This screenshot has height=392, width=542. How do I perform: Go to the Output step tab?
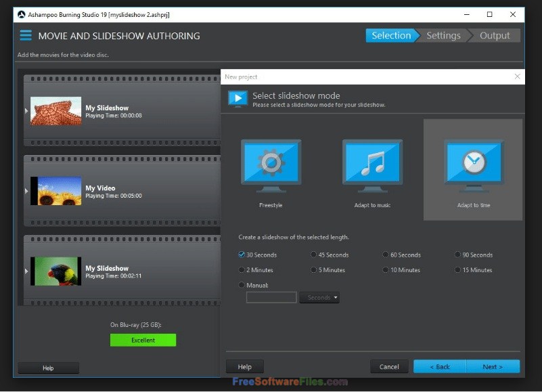pyautogui.click(x=495, y=35)
